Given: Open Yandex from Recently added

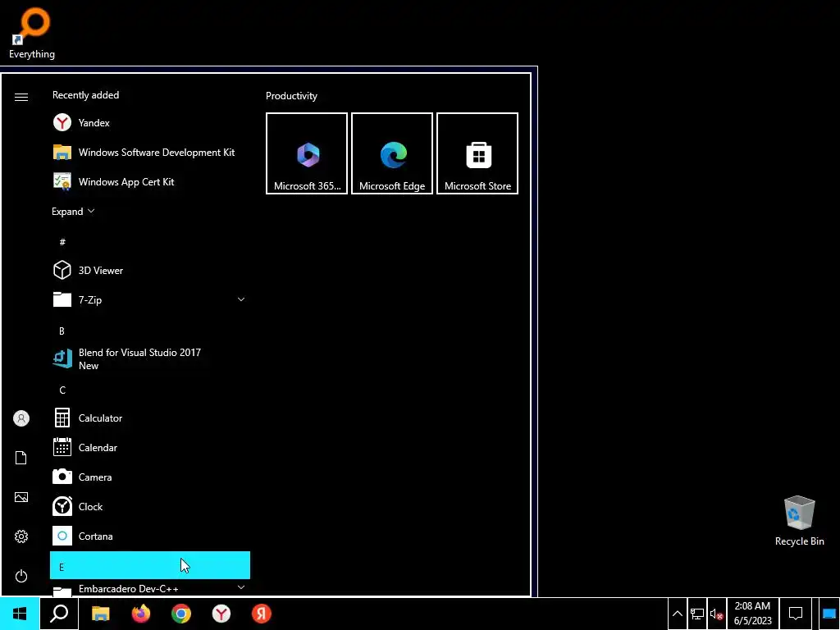Looking at the screenshot, I should click(x=150, y=123).
